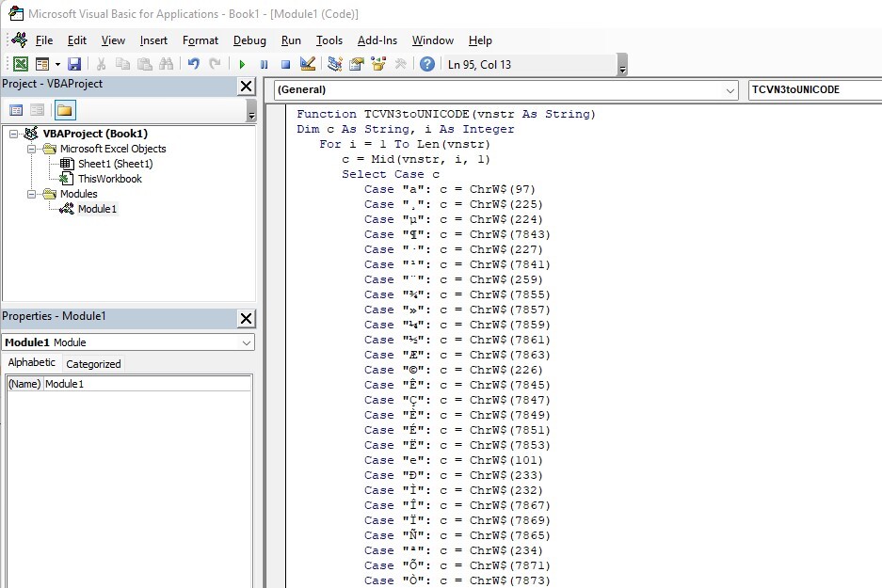Click the Break pause button
Screen dimensions: 882x588
[264, 65]
